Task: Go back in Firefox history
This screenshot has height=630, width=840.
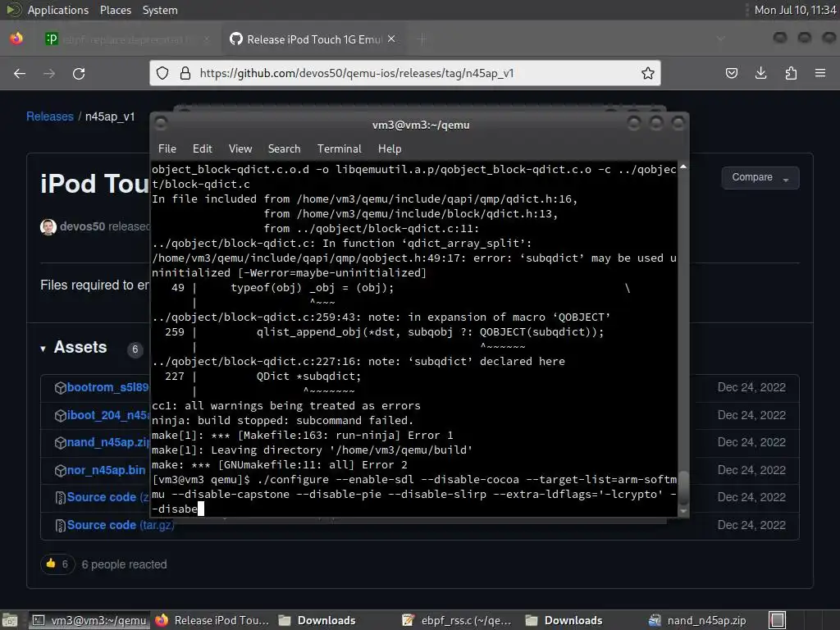Action: [20, 73]
